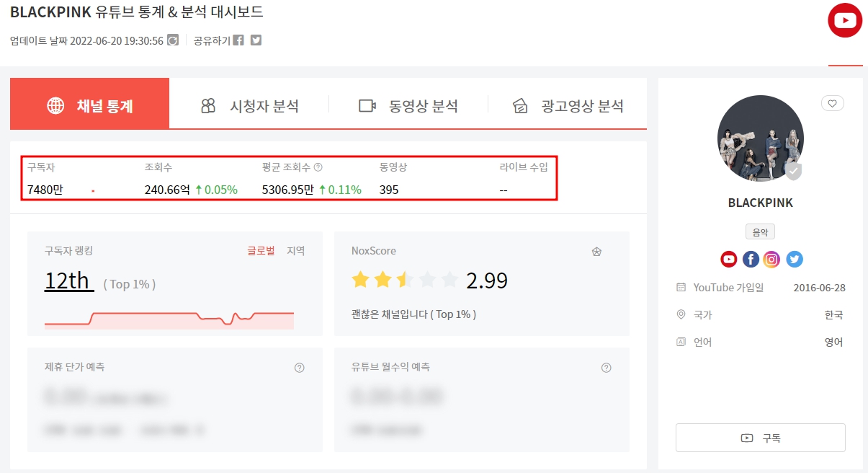This screenshot has width=868, height=473.
Task: Click the 구독 subscribe button
Action: [760, 438]
